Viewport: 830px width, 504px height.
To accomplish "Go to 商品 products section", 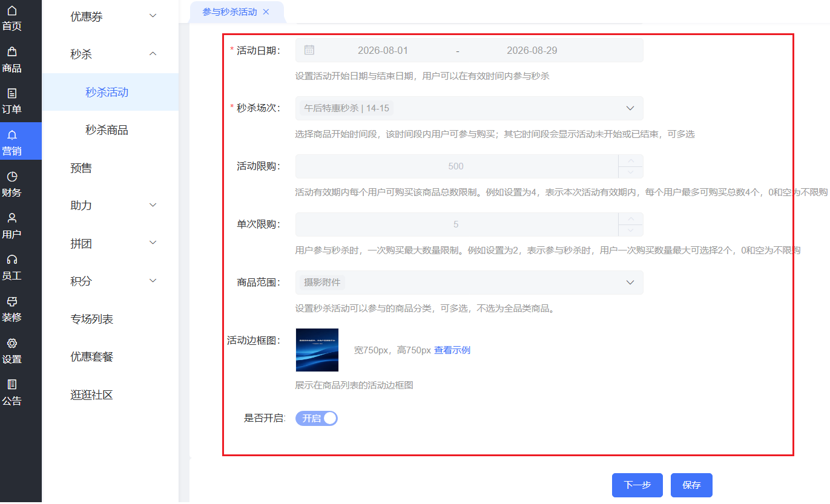I will click(12, 59).
